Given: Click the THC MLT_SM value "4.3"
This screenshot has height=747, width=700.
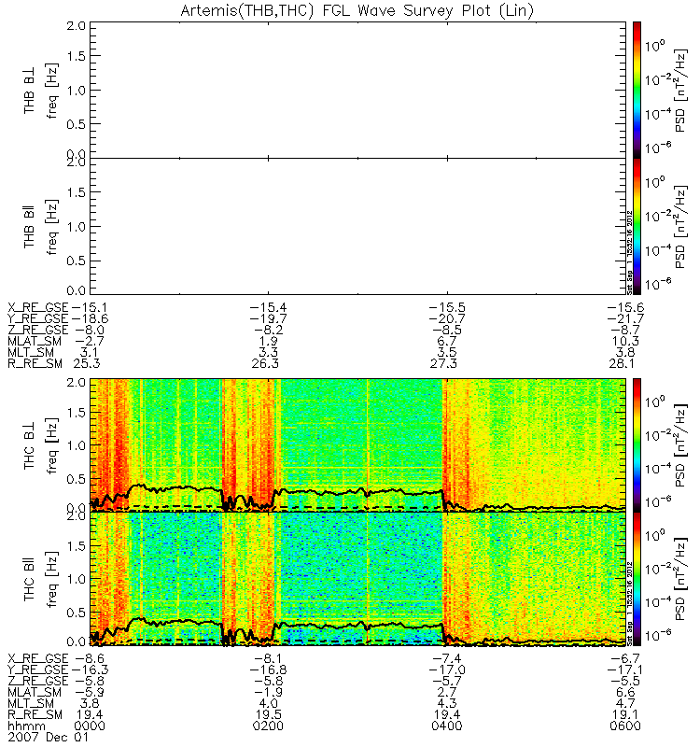Looking at the screenshot, I should [447, 704].
